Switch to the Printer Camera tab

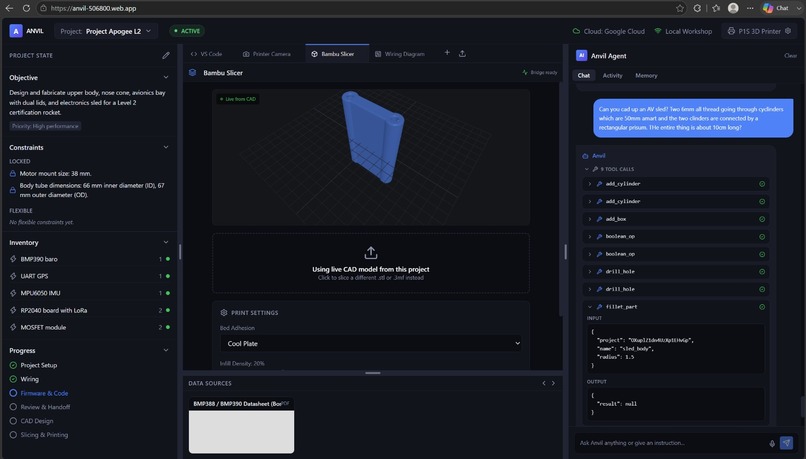pyautogui.click(x=266, y=54)
